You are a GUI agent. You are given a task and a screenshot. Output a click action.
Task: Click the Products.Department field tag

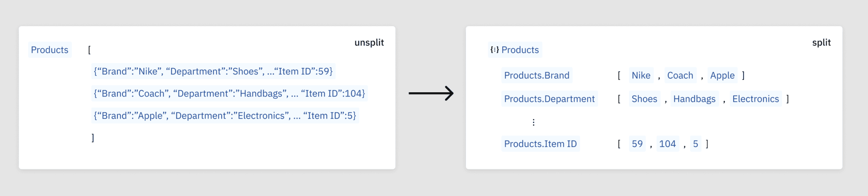(549, 99)
